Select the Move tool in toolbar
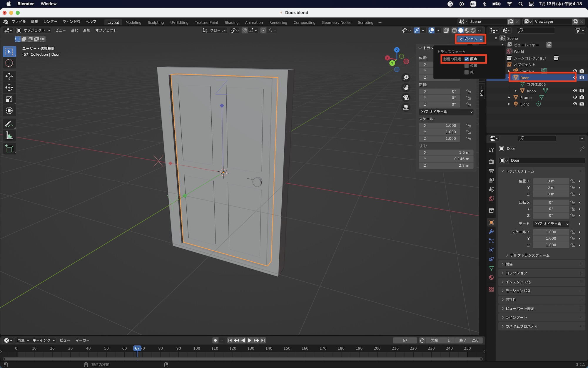The width and height of the screenshot is (588, 368). (9, 76)
